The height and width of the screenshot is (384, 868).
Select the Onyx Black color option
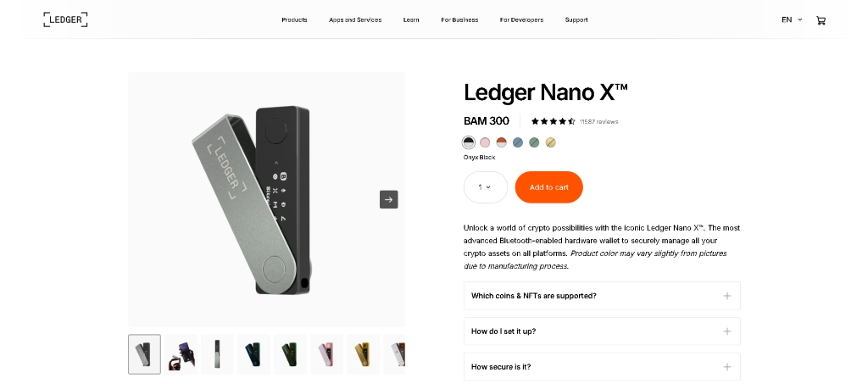469,142
